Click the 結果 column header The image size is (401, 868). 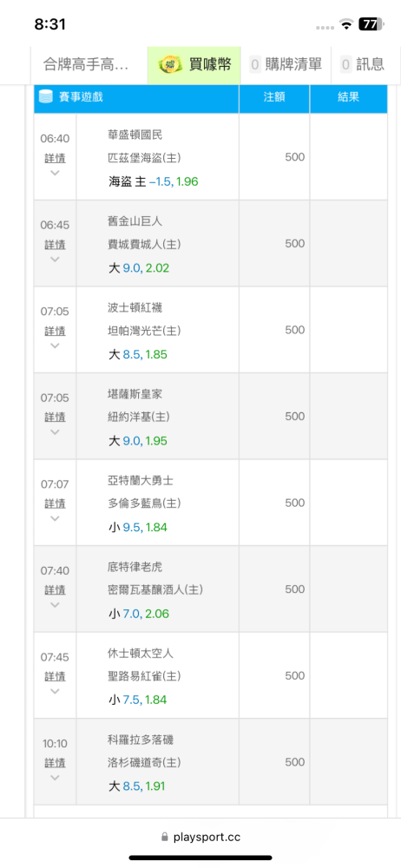pos(348,97)
